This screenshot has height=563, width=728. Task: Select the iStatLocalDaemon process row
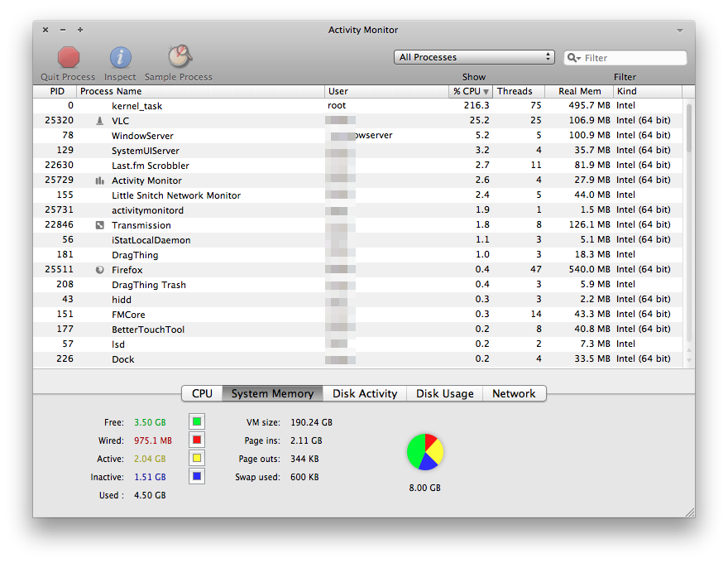point(358,240)
